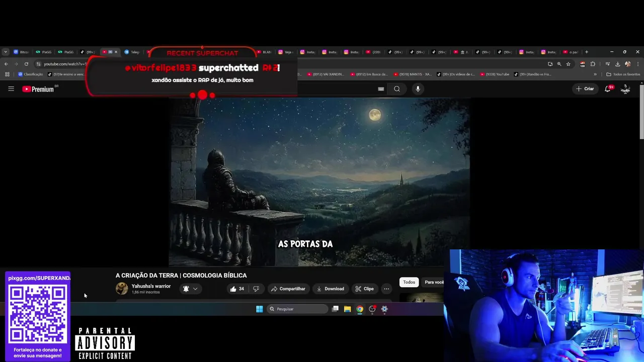The height and width of the screenshot is (362, 644).
Task: Click the Criar create button
Action: (585, 88)
